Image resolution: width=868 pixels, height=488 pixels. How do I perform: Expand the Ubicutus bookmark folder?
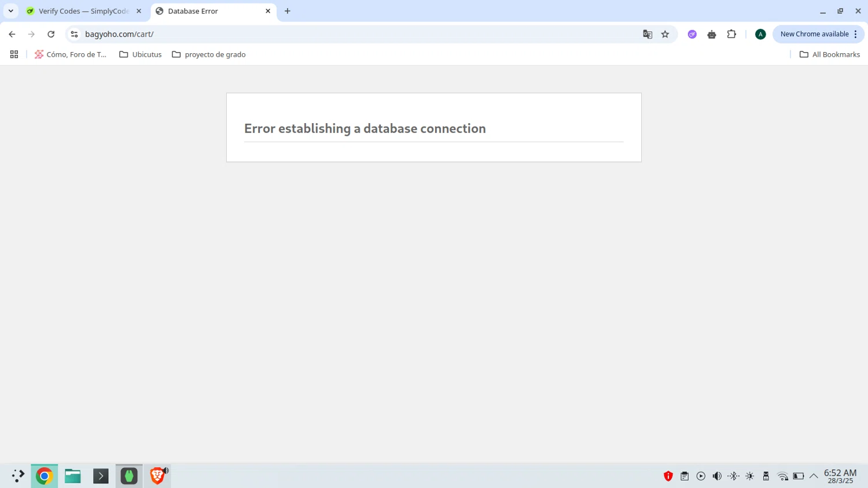pyautogui.click(x=140, y=54)
